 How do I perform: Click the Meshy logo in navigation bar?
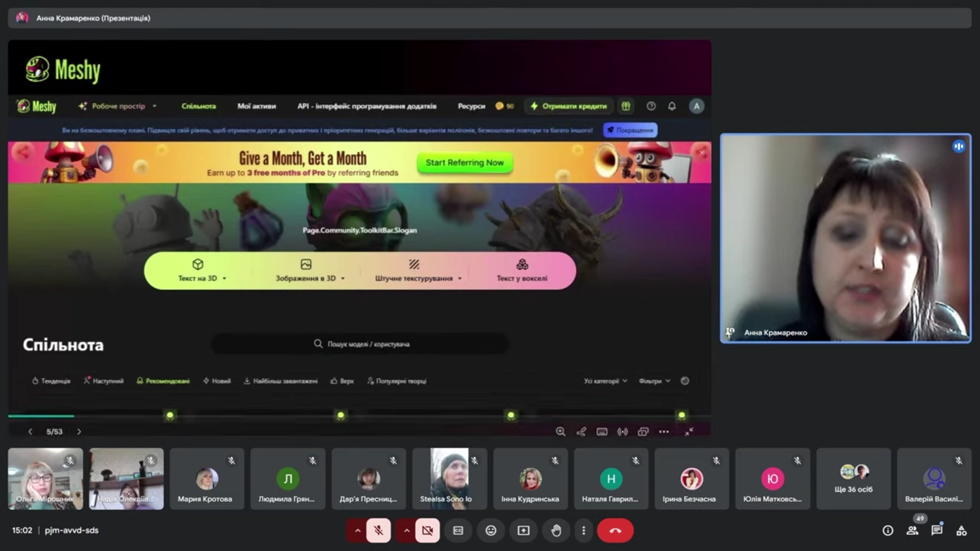click(x=37, y=106)
